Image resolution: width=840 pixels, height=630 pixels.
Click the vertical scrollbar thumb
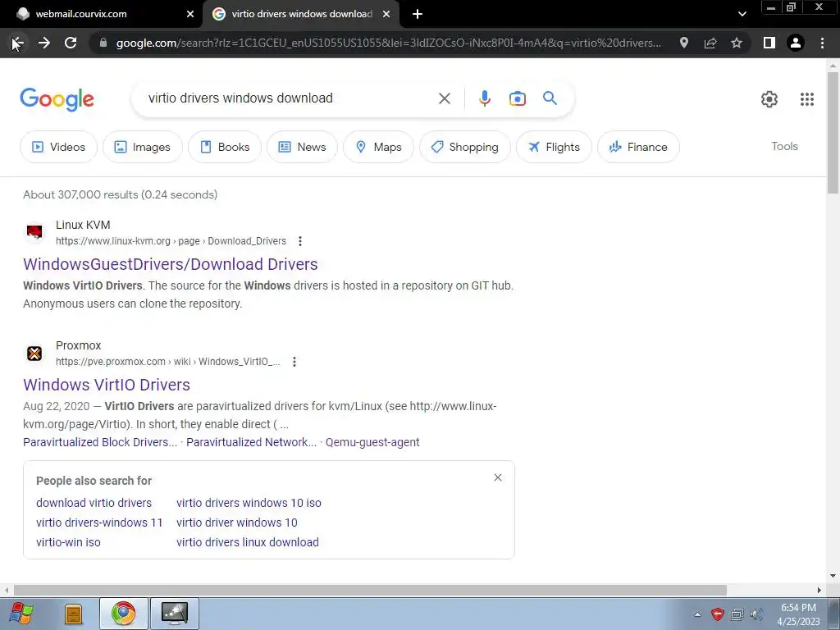pos(833,132)
